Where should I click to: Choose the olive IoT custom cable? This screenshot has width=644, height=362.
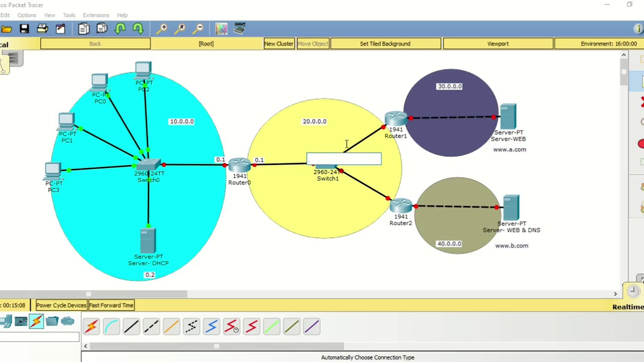point(292,327)
